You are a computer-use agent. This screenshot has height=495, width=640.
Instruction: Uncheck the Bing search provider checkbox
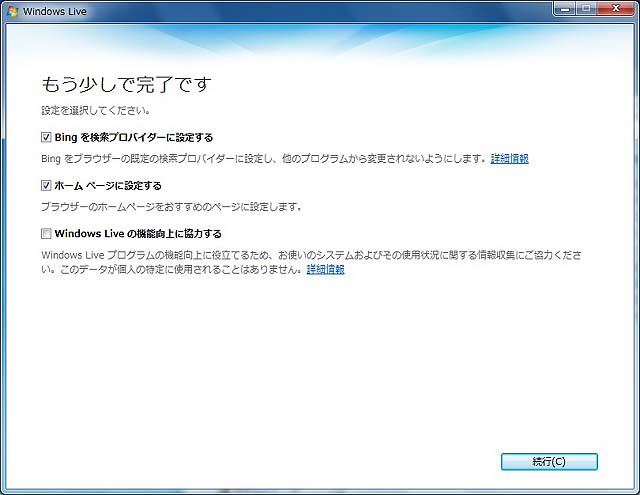coord(46,137)
